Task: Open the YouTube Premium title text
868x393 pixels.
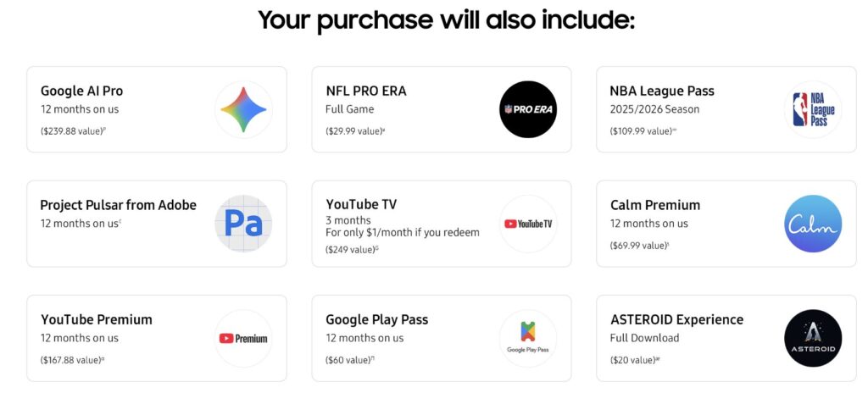Action: (x=97, y=319)
